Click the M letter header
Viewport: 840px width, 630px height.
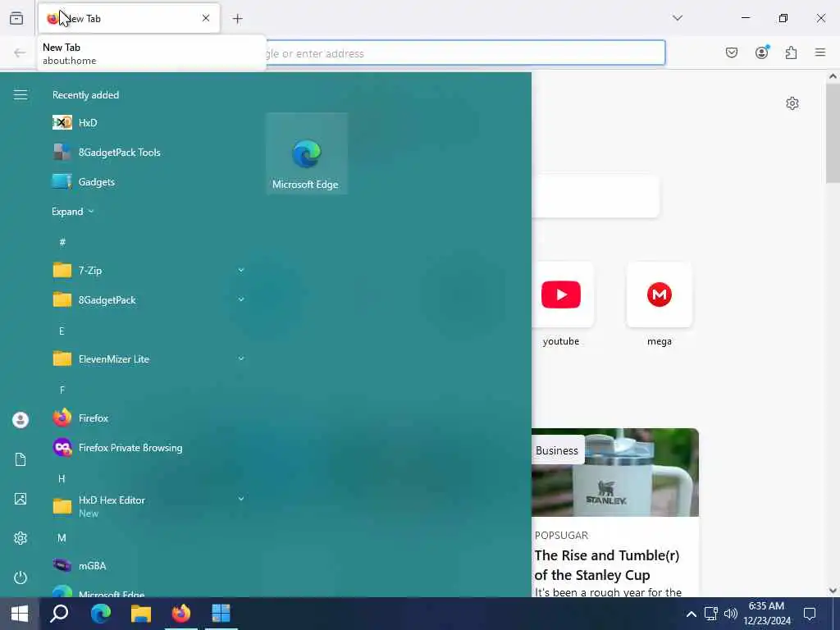click(62, 538)
